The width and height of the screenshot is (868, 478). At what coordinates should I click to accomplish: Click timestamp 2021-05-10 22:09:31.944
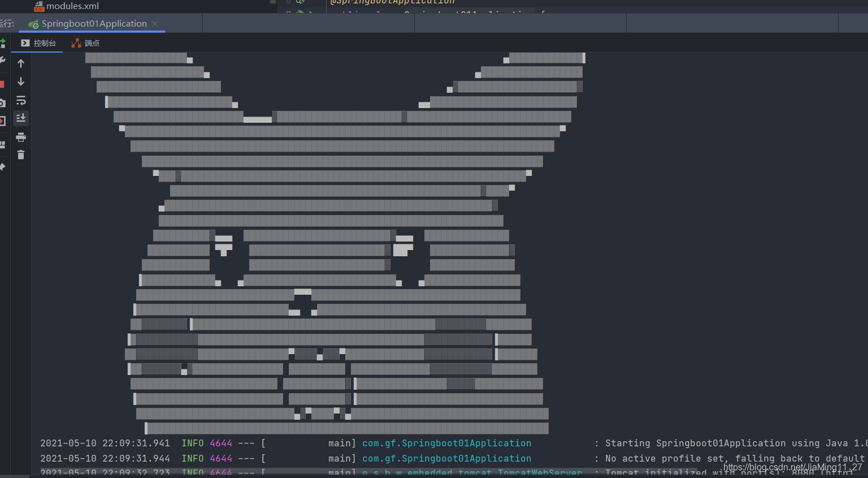[105, 459]
